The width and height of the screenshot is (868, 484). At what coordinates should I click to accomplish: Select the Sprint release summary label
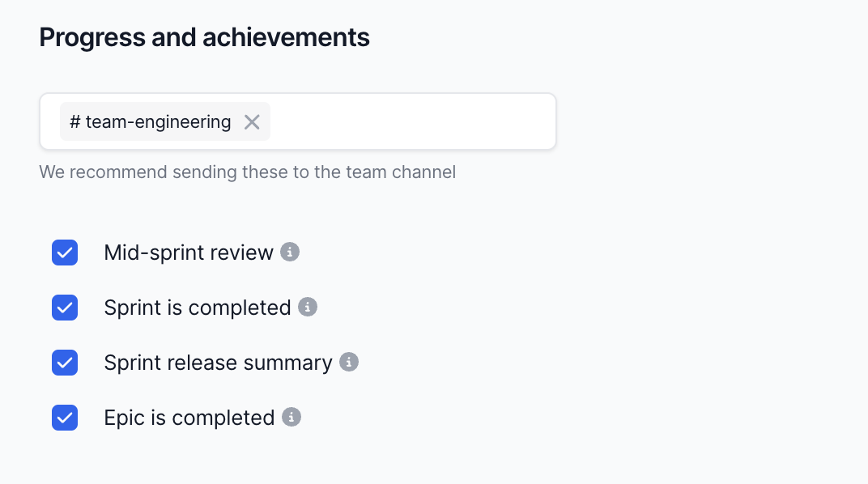click(x=218, y=363)
